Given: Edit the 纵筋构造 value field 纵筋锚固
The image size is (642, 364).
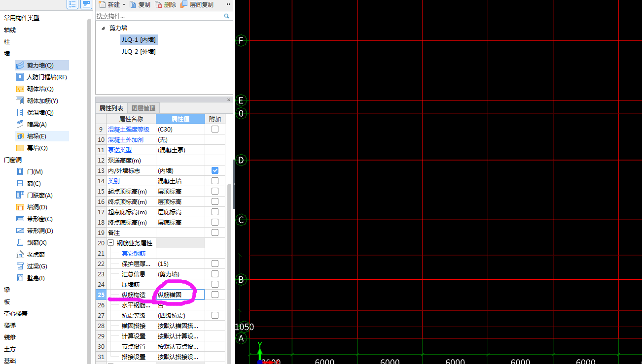Looking at the screenshot, I should point(180,295).
